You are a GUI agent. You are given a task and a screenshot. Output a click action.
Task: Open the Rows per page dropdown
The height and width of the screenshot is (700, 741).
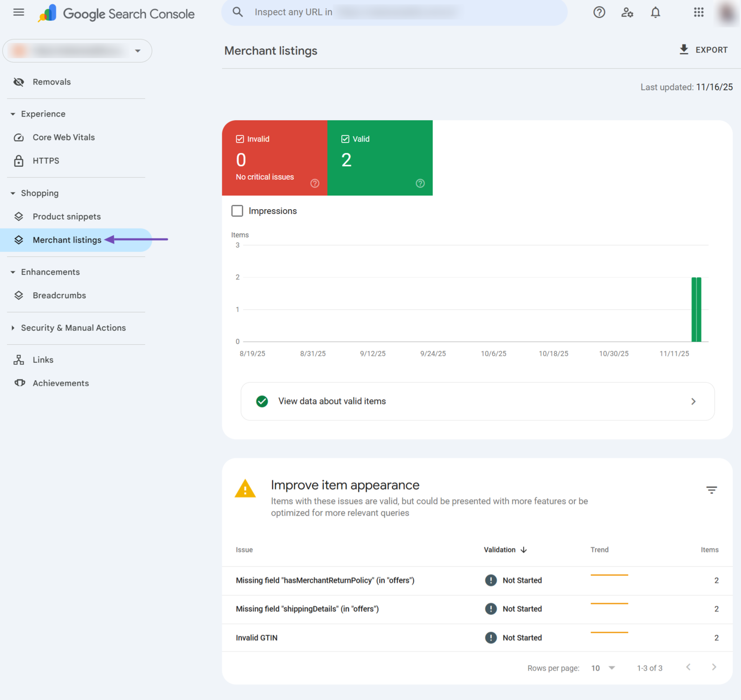coord(602,668)
